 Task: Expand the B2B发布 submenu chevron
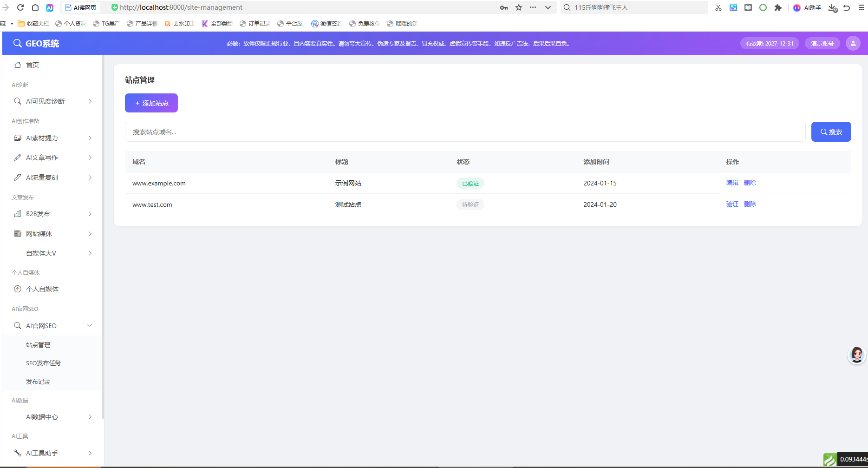click(x=90, y=214)
